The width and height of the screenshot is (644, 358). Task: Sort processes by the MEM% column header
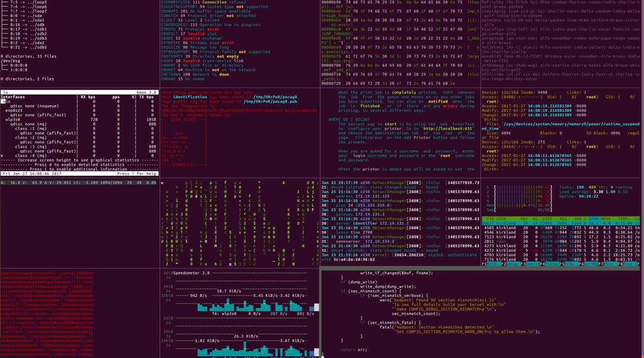pos(605,219)
